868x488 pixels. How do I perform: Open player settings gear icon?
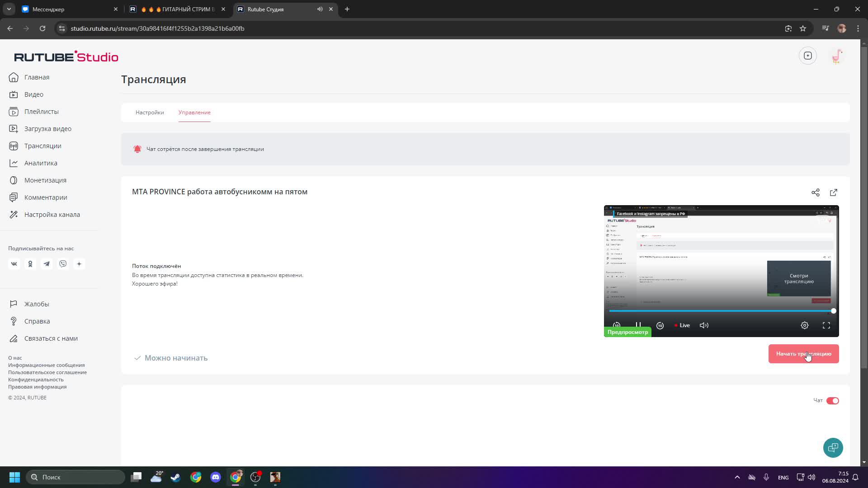(804, 325)
